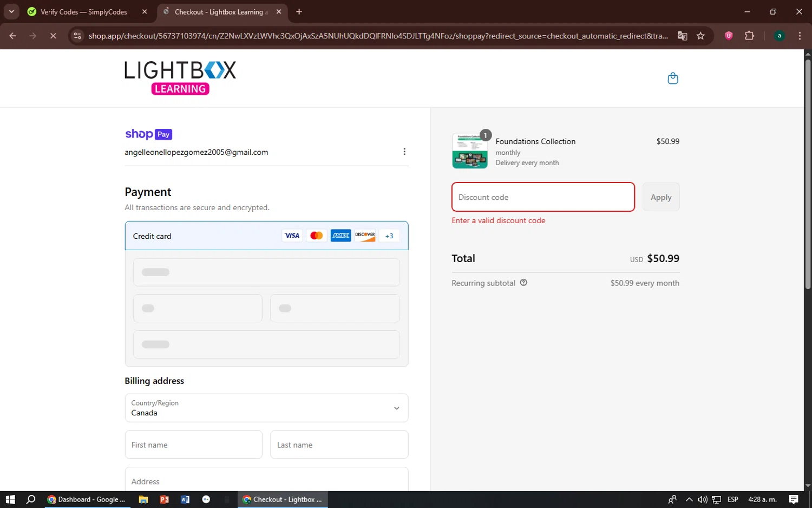Go back to the previous page
The width and height of the screenshot is (812, 508).
click(12, 36)
